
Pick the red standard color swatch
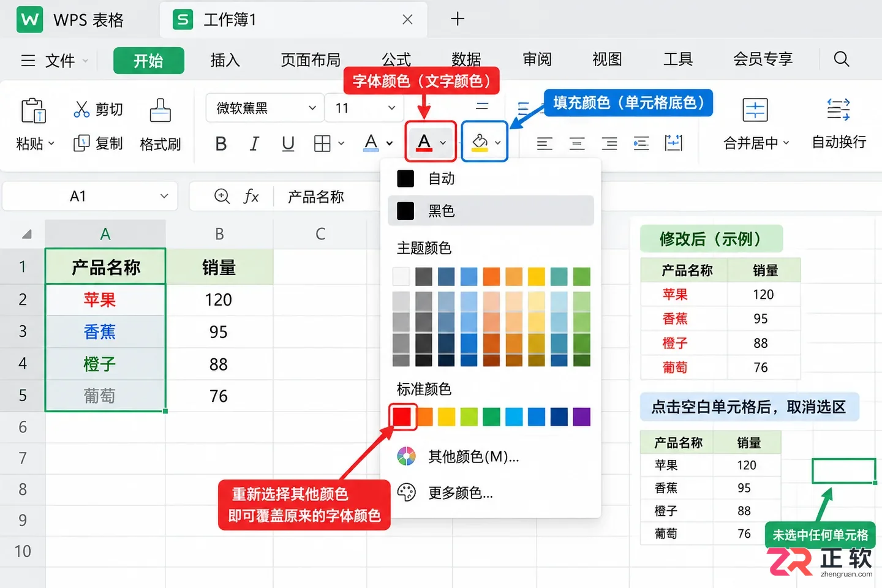402,417
